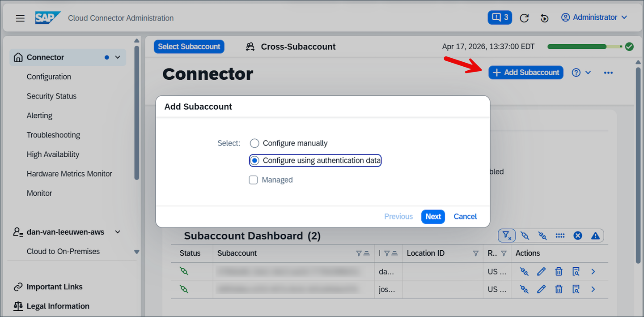Screen dimensions: 644x317
Task: Cancel the Add Subaccount dialog
Action: click(x=465, y=217)
